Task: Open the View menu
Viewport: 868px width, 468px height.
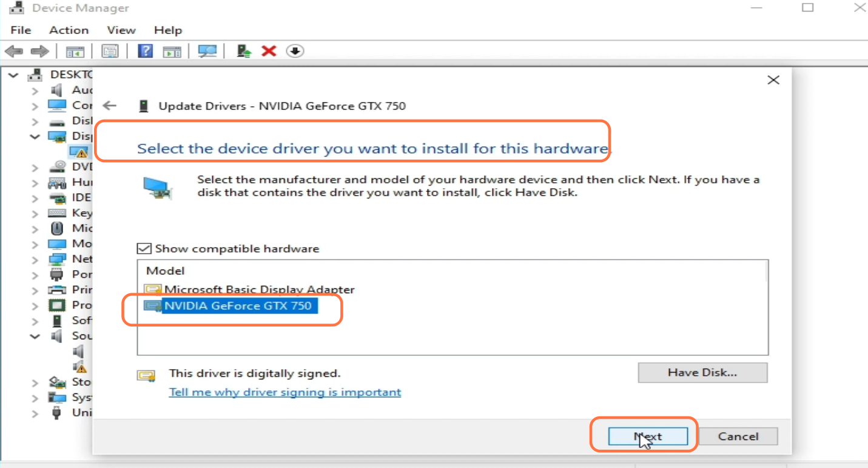Action: click(121, 30)
